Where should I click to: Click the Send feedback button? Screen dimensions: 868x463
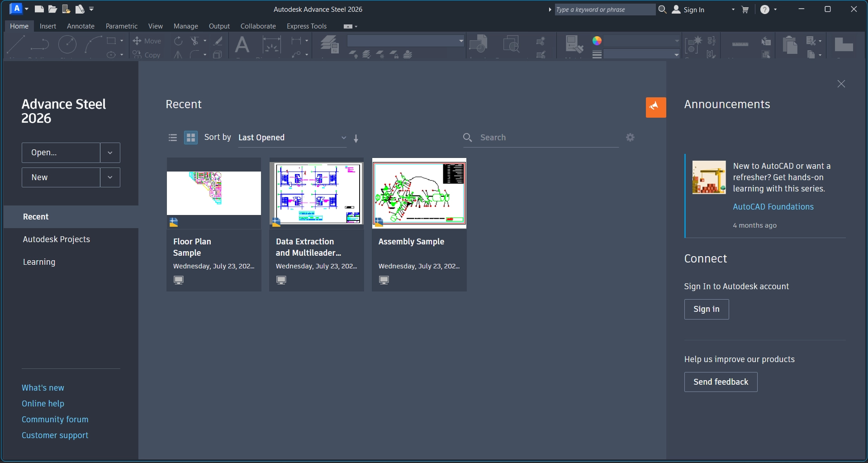(721, 382)
